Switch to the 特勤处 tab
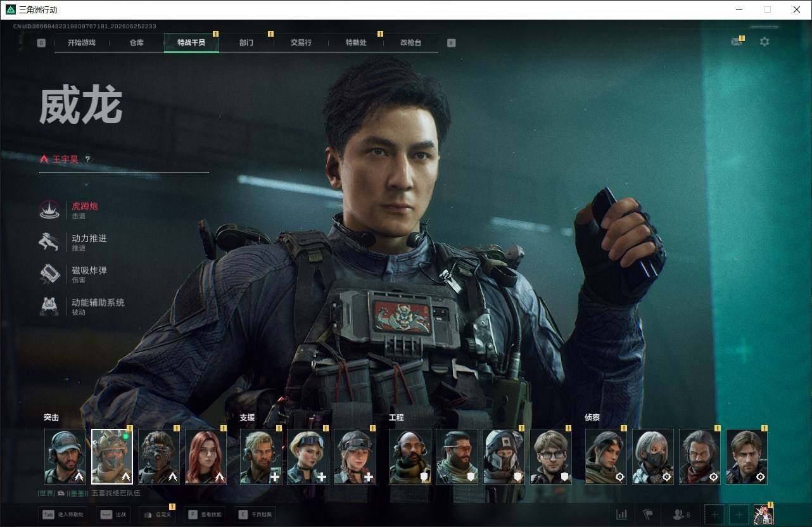This screenshot has height=527, width=812. point(356,42)
